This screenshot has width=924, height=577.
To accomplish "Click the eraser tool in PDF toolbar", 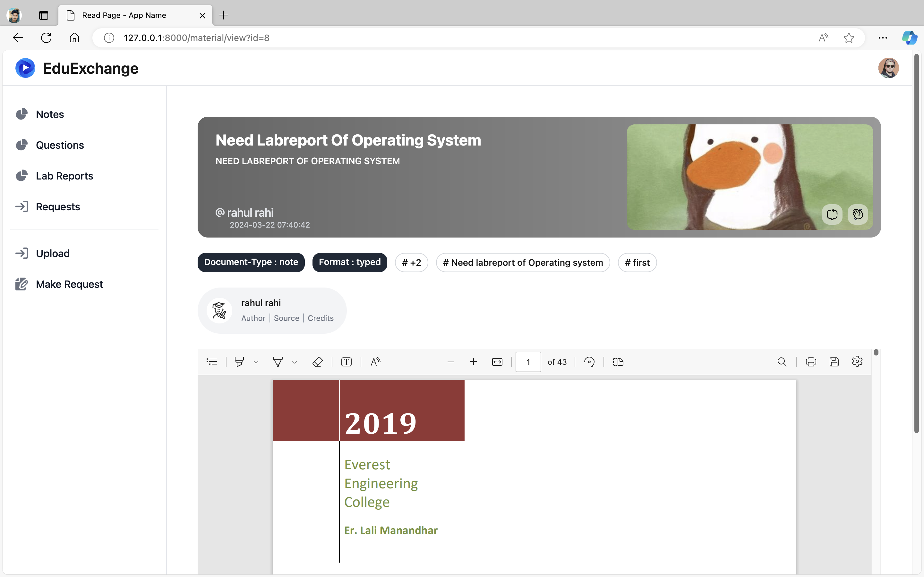I will pos(317,362).
